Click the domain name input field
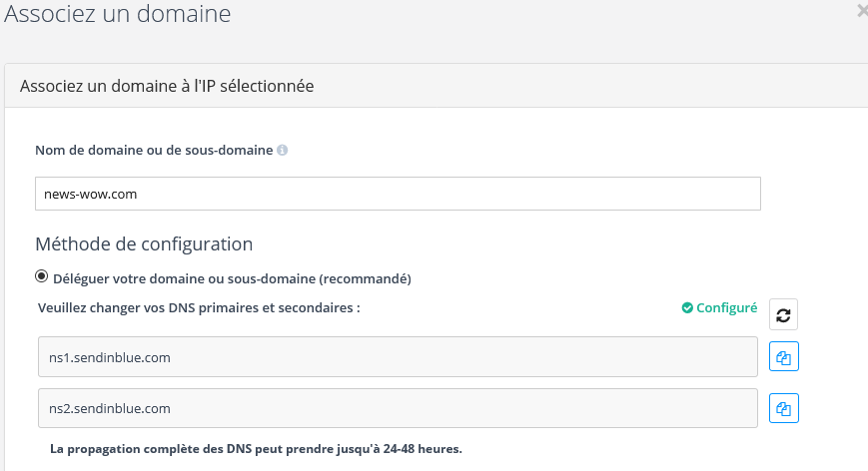This screenshot has width=868, height=471. point(398,194)
